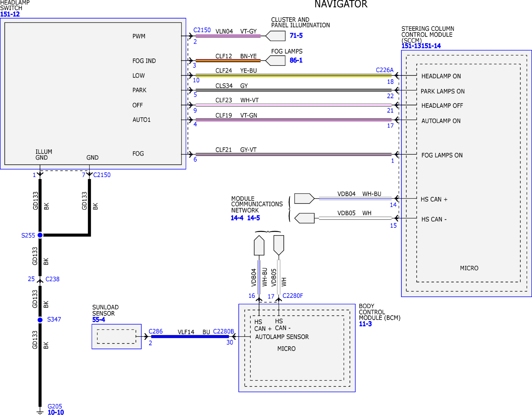The height and width of the screenshot is (415, 532).
Task: Click the WH-VT wire color label
Action: point(250,100)
